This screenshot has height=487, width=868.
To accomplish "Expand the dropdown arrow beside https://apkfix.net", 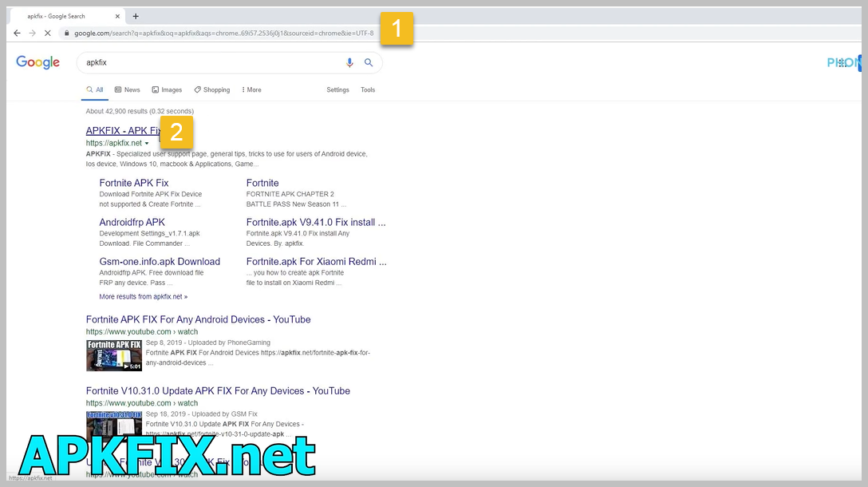I will 147,144.
